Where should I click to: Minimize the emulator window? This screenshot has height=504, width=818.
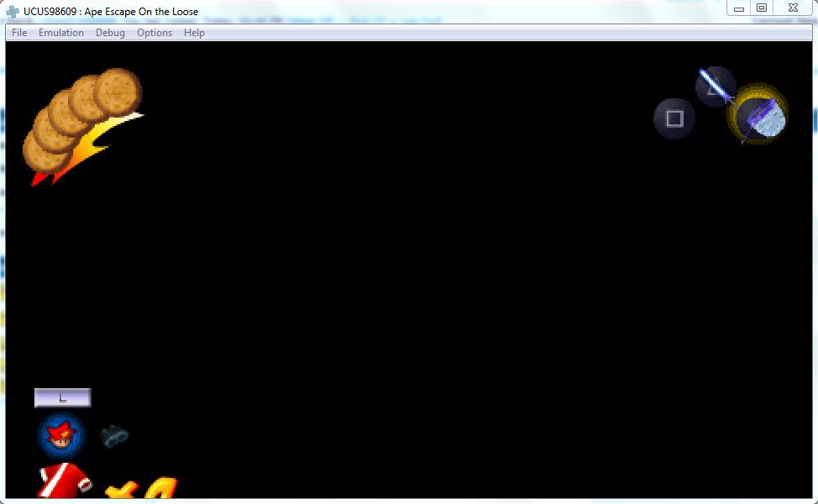pyautogui.click(x=739, y=8)
